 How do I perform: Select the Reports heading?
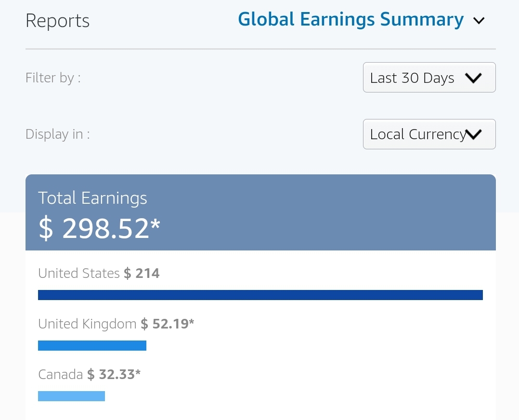point(57,21)
